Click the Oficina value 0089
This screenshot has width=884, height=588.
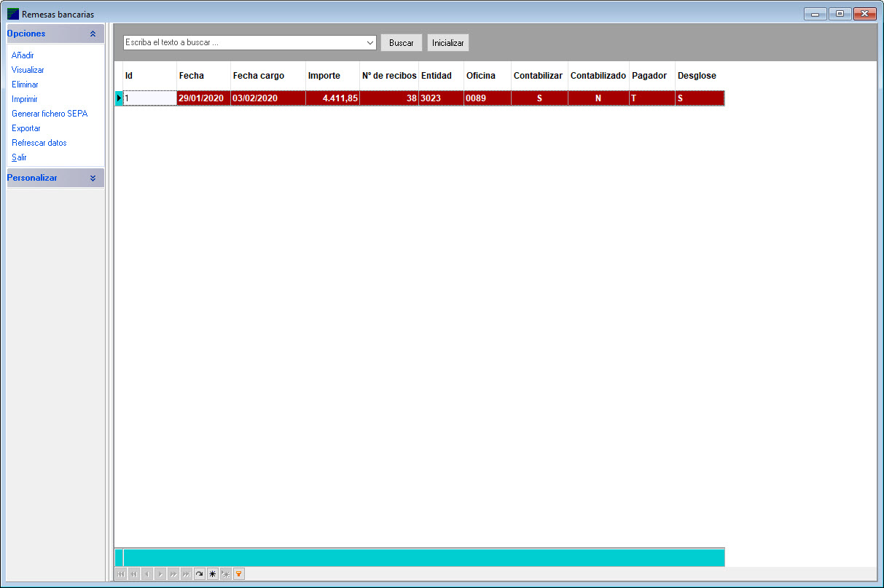488,98
